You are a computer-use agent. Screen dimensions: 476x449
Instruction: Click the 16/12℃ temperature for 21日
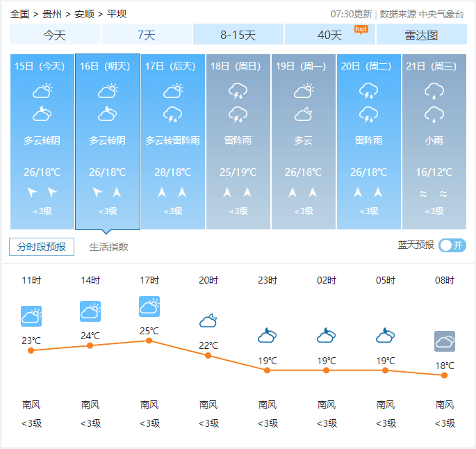[434, 172]
